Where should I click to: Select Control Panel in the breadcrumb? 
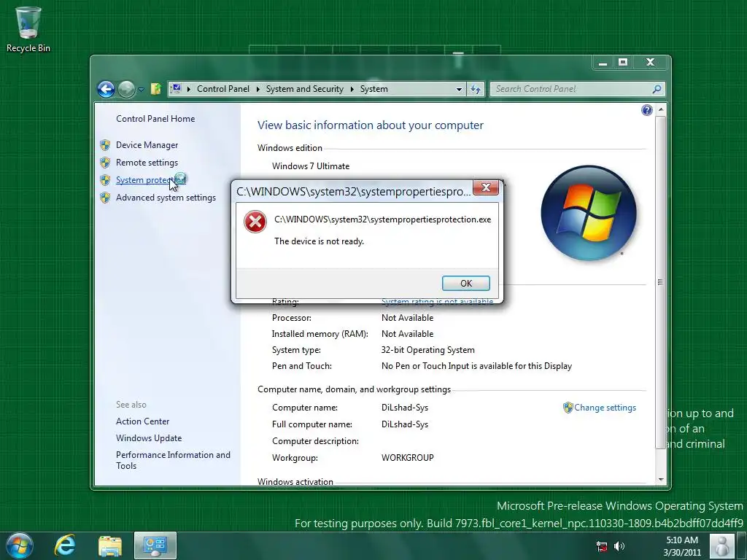pos(223,89)
